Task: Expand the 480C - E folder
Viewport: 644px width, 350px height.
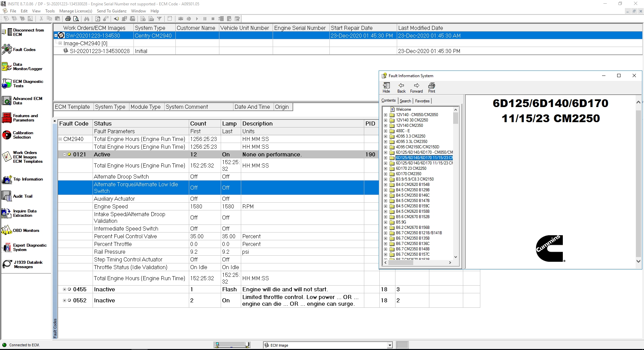Action: tap(385, 131)
